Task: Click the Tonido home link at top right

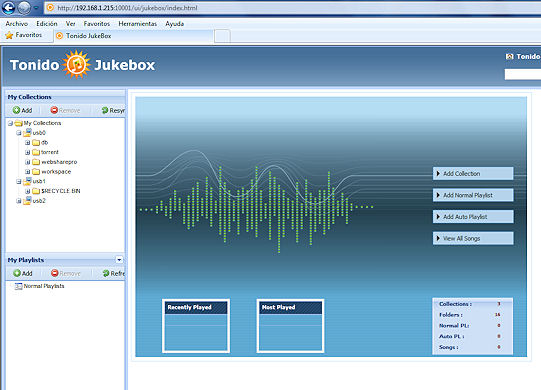Action: pos(523,56)
